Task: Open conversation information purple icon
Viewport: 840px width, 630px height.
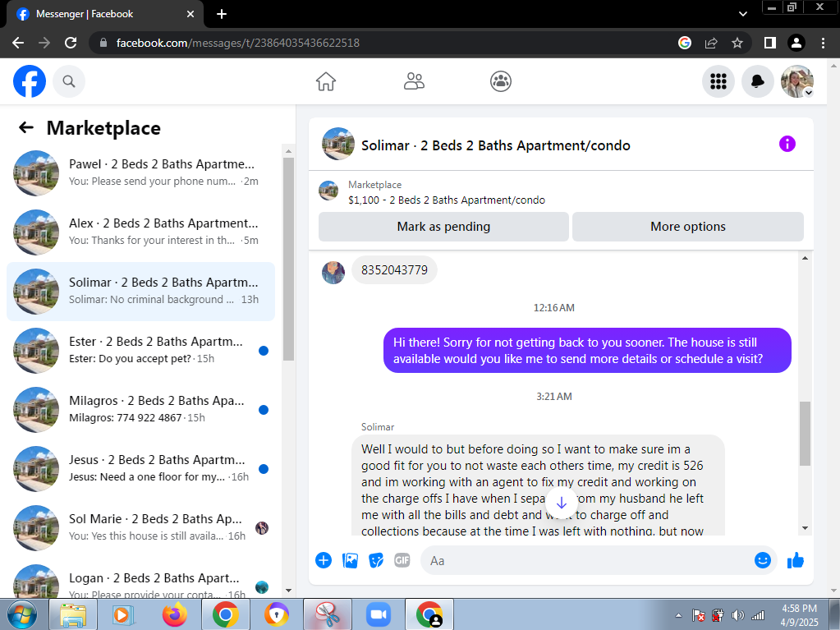Action: pyautogui.click(x=787, y=144)
